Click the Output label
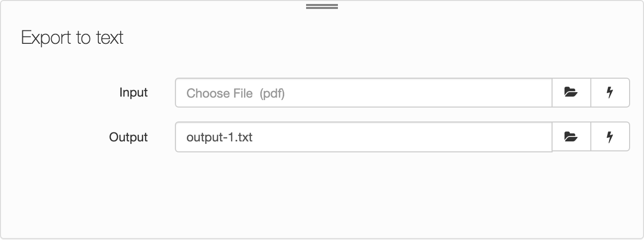 pos(129,137)
